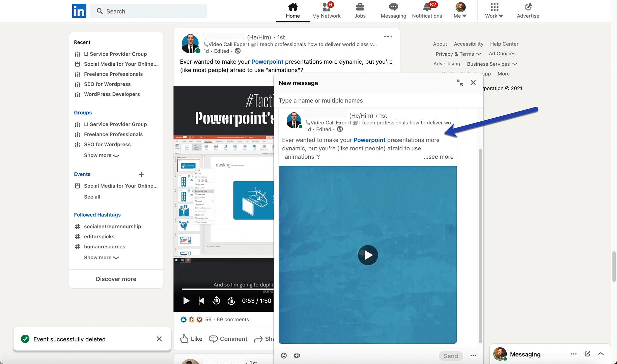The height and width of the screenshot is (364, 617).
Task: Expand Show more under Followed Hashtags
Action: 101,257
